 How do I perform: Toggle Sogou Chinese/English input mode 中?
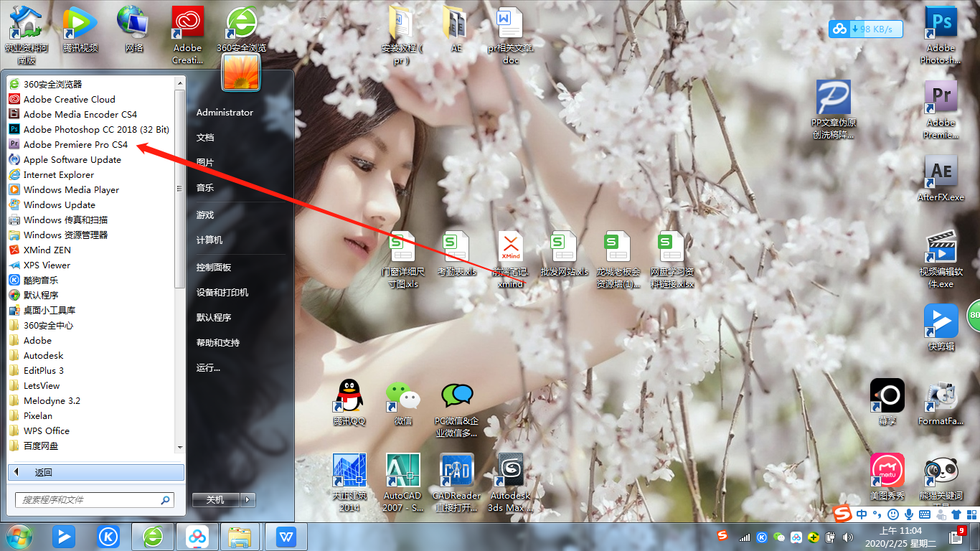pyautogui.click(x=861, y=514)
